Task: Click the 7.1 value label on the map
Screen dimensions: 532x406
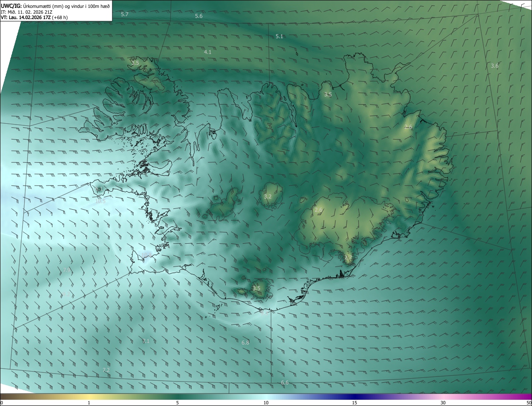Action: point(146,341)
